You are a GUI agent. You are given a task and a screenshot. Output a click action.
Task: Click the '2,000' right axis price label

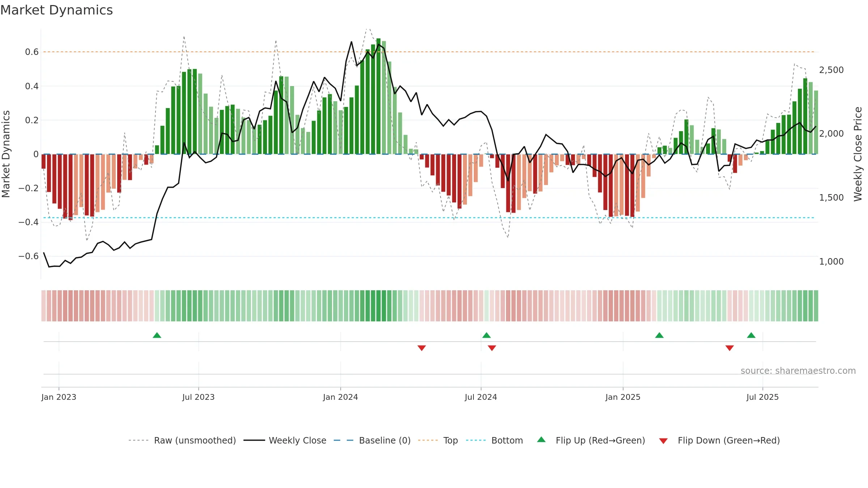click(x=831, y=134)
